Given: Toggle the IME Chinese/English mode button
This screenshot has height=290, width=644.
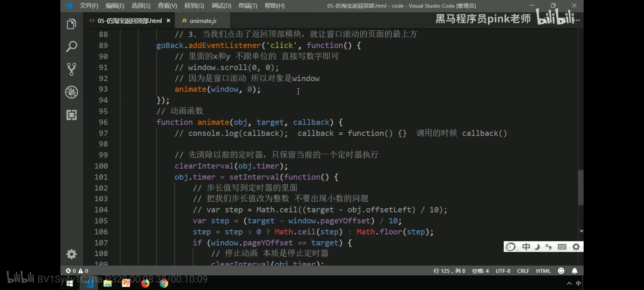Looking at the screenshot, I should [526, 247].
